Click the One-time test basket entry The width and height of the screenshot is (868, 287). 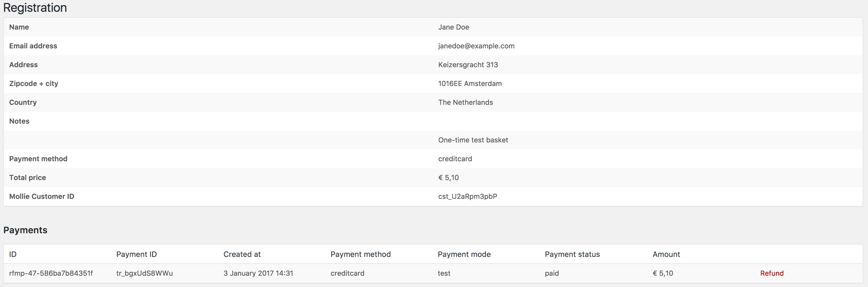[473, 140]
